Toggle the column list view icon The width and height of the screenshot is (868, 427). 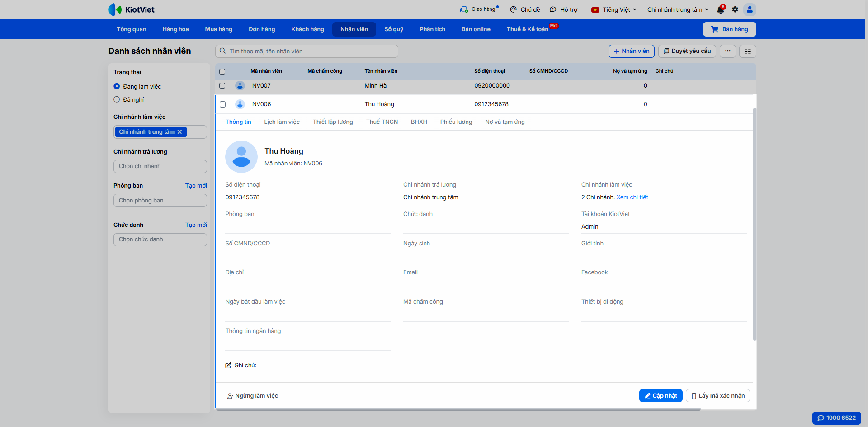pos(748,51)
